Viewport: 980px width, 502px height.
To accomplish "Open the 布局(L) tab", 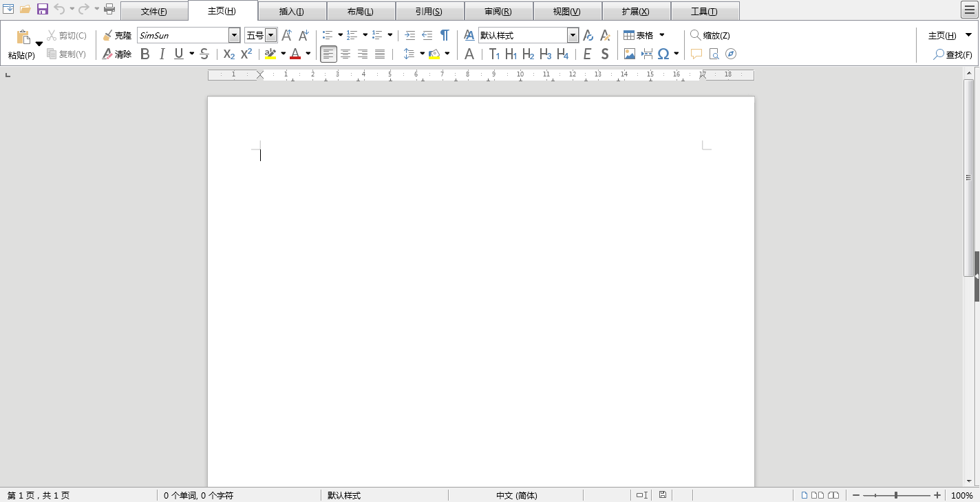I will [361, 12].
